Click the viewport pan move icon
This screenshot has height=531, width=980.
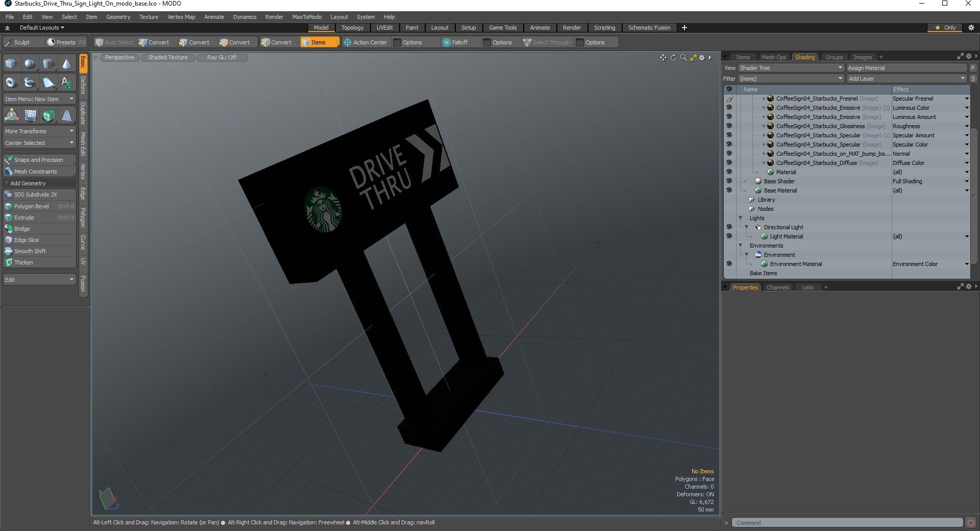[x=663, y=58]
